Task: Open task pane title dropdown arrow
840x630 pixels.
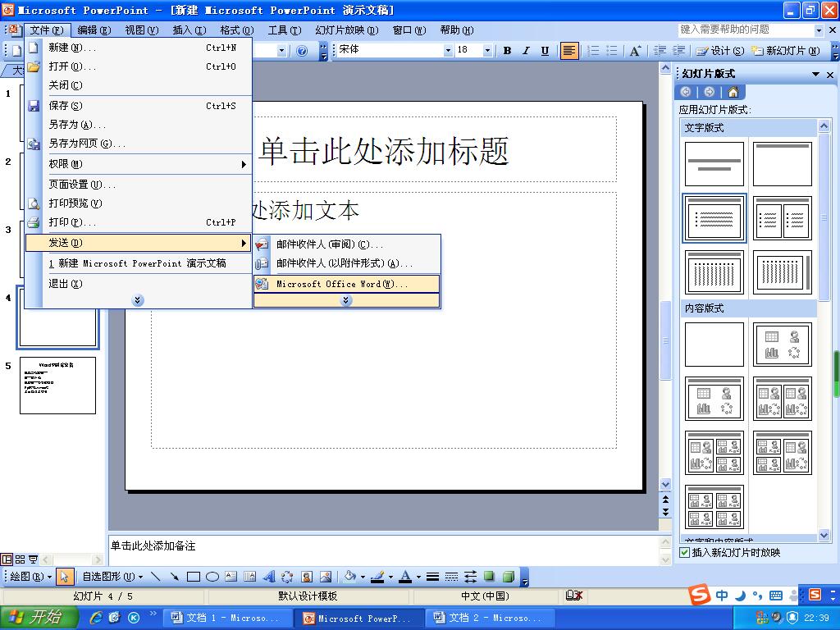Action: [x=815, y=75]
